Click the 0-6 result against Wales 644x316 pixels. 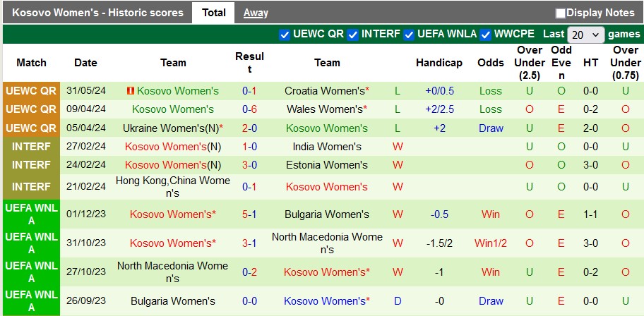pos(249,109)
